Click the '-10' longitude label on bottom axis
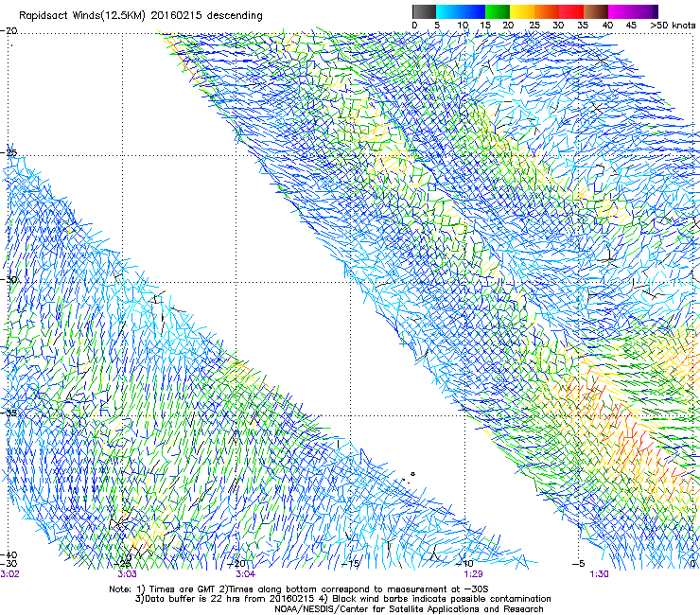The width and height of the screenshot is (700, 615). (464, 564)
